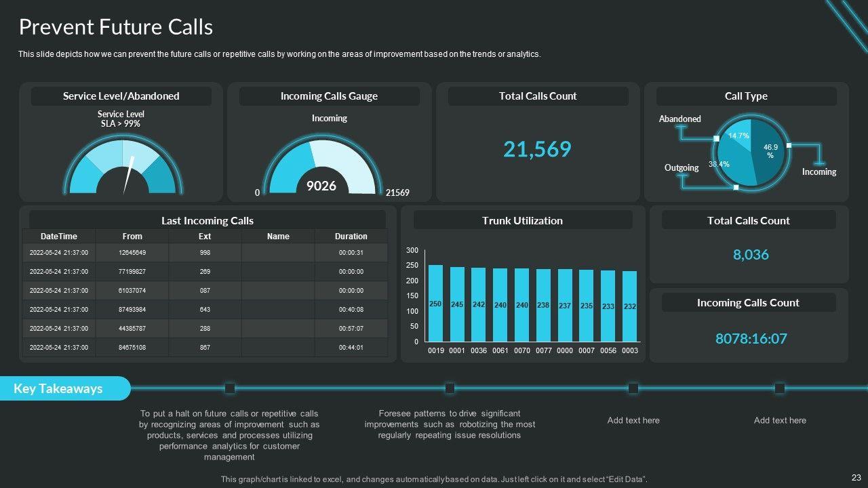Click the Trunk Utilization panel title
The width and height of the screenshot is (868, 488).
522,220
